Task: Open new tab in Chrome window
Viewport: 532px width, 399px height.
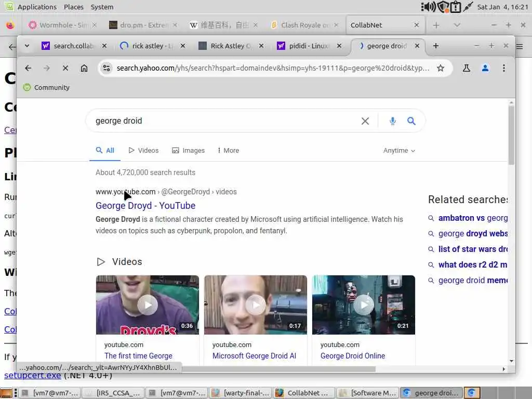Action: pyautogui.click(x=436, y=46)
